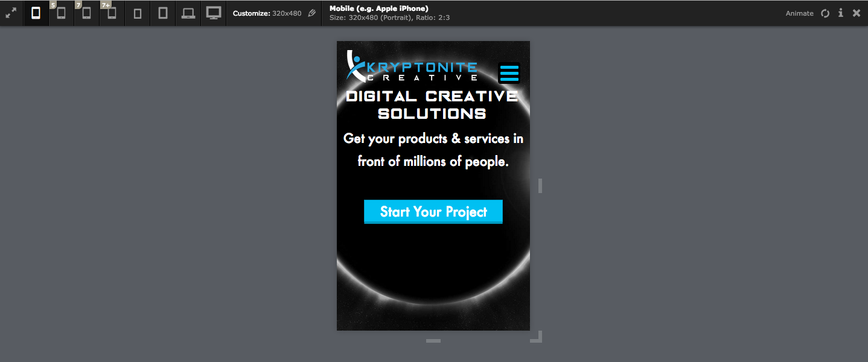Click the pencil icon to edit size
This screenshot has width=868, height=362.
click(311, 13)
